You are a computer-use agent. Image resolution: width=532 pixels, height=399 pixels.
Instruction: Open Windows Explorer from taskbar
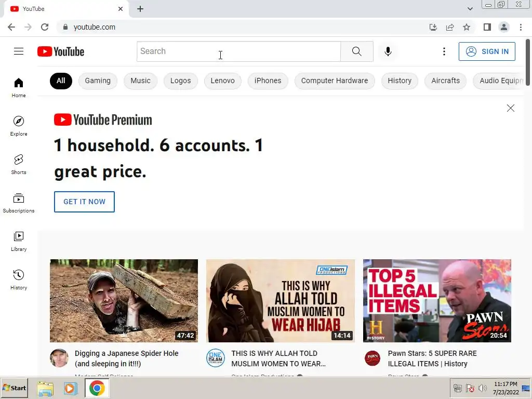click(x=45, y=388)
